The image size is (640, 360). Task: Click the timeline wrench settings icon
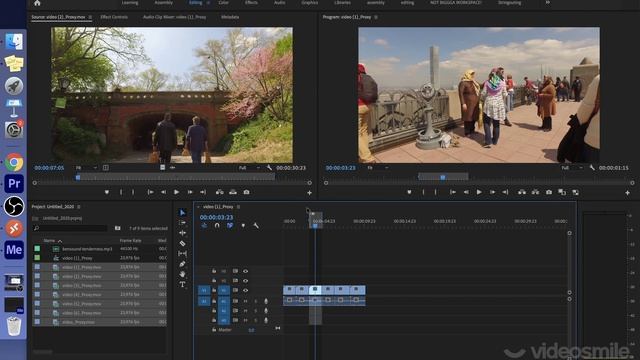point(256,226)
